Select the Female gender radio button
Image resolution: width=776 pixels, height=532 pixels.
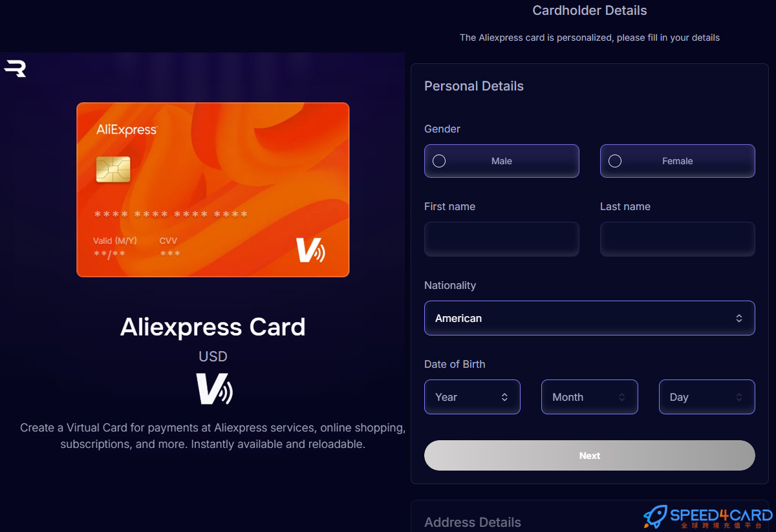615,160
